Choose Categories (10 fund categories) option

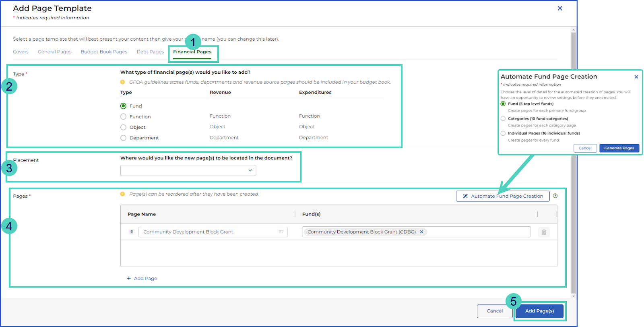(x=503, y=119)
